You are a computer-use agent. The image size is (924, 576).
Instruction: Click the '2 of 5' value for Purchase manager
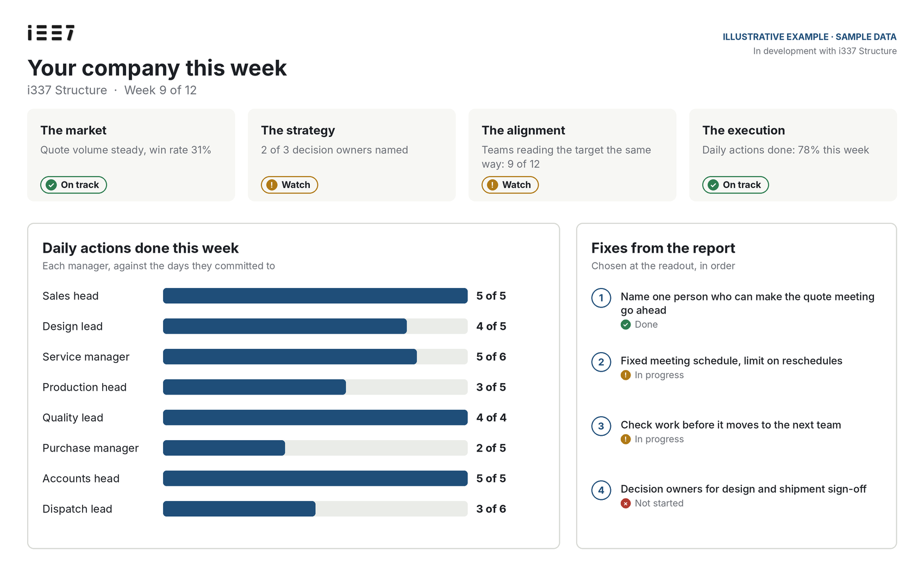(x=491, y=448)
